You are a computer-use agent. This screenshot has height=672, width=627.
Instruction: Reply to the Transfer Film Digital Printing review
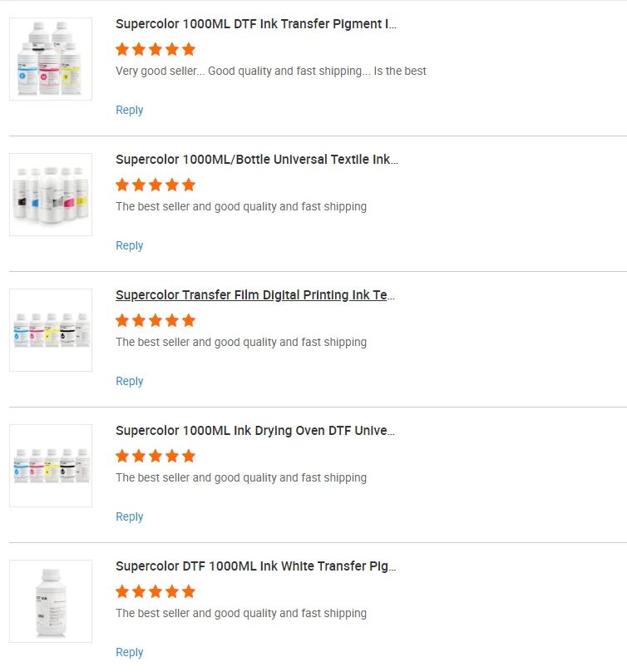click(x=130, y=381)
